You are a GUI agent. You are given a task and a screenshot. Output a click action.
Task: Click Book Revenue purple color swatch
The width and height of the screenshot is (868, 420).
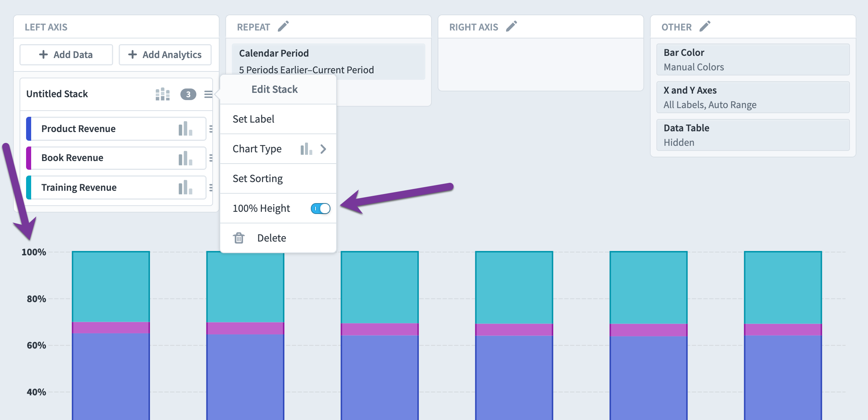tap(29, 158)
